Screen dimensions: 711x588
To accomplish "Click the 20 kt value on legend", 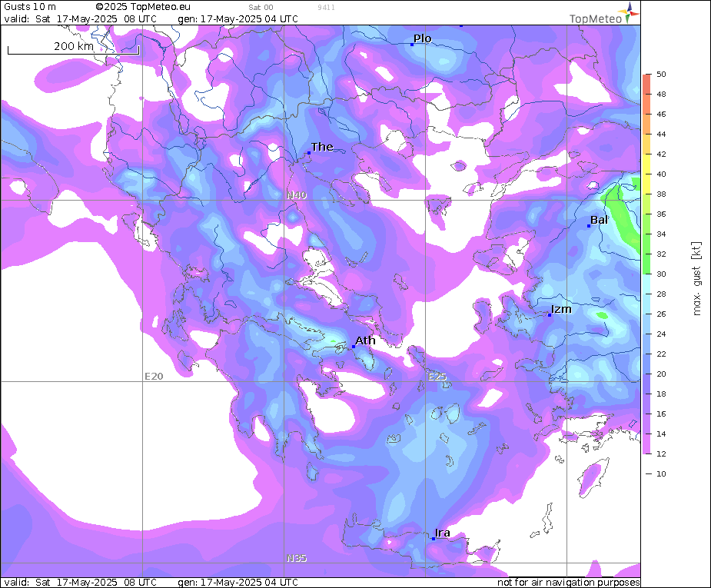I will 661,374.
